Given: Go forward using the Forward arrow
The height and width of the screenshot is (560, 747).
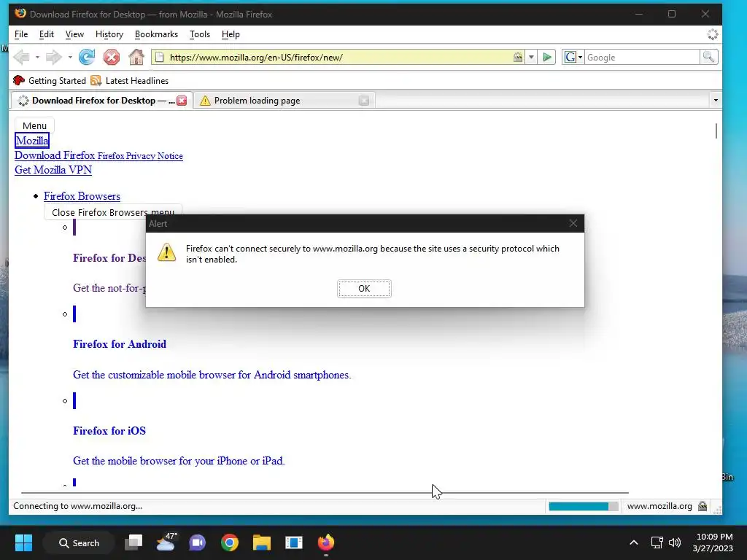Looking at the screenshot, I should coord(53,57).
